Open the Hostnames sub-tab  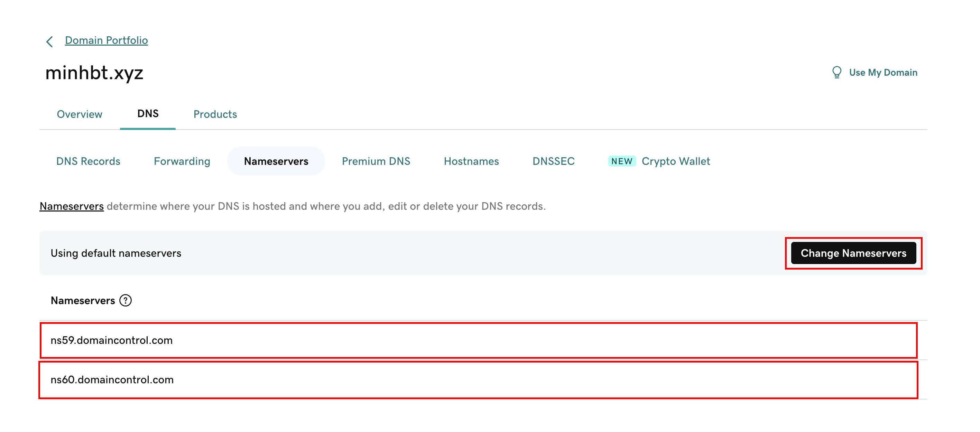[471, 161]
